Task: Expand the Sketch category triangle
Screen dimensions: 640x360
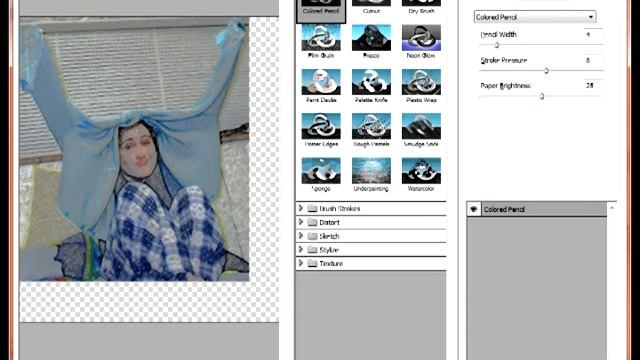Action: coord(301,236)
